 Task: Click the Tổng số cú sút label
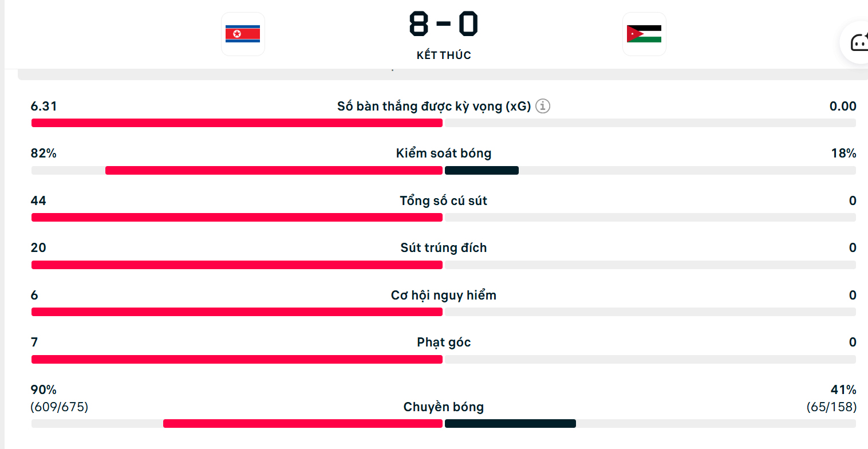[444, 200]
